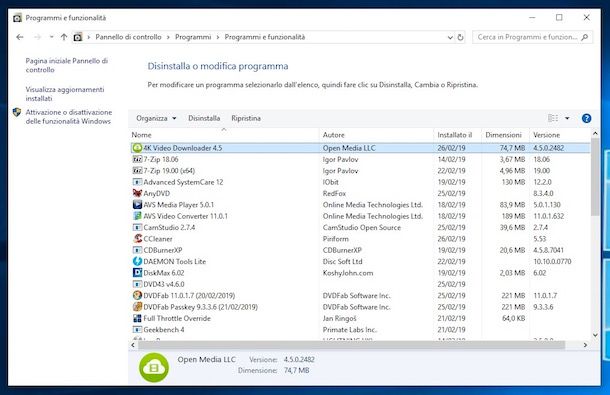
Task: Click the 7-Zip 19.00 (x64) program icon
Action: tap(137, 170)
